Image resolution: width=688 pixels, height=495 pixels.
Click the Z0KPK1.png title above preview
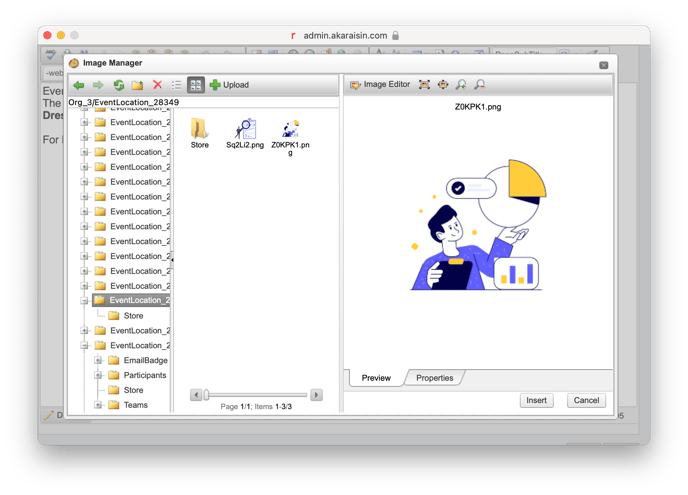pyautogui.click(x=478, y=107)
